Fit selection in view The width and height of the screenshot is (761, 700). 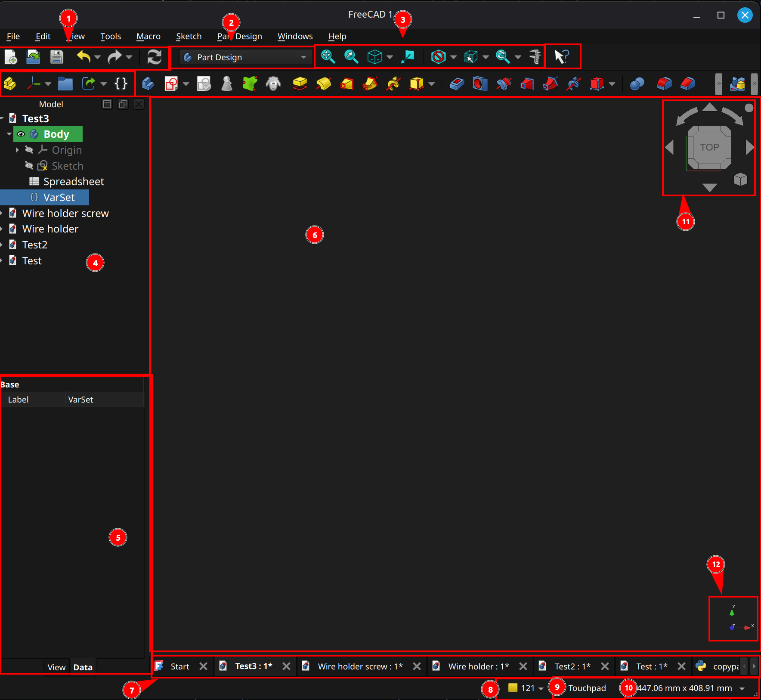(351, 57)
